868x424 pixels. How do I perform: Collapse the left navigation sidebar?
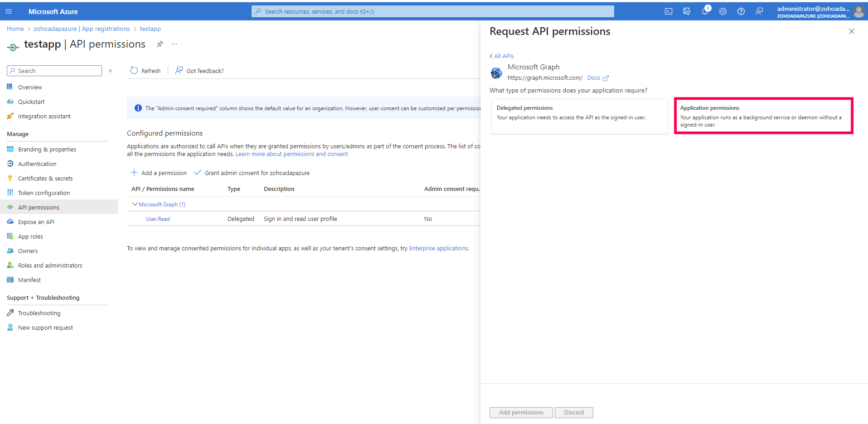click(110, 71)
